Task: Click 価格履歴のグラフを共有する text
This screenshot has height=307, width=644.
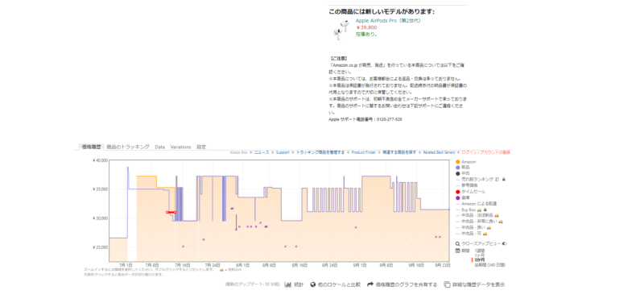Action: point(407,284)
